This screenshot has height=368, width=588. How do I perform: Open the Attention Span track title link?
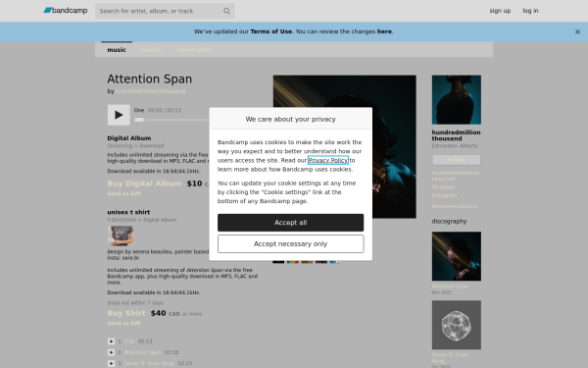[142, 352]
